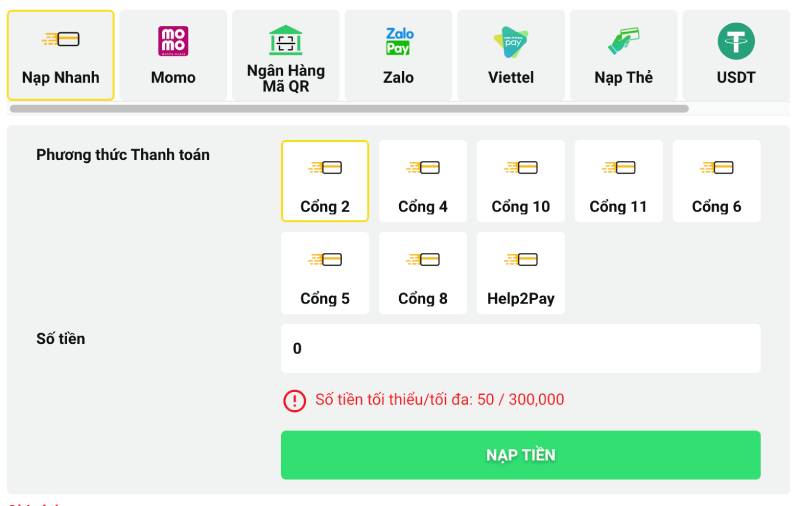Click the red warning exclamation icon

[x=295, y=400]
